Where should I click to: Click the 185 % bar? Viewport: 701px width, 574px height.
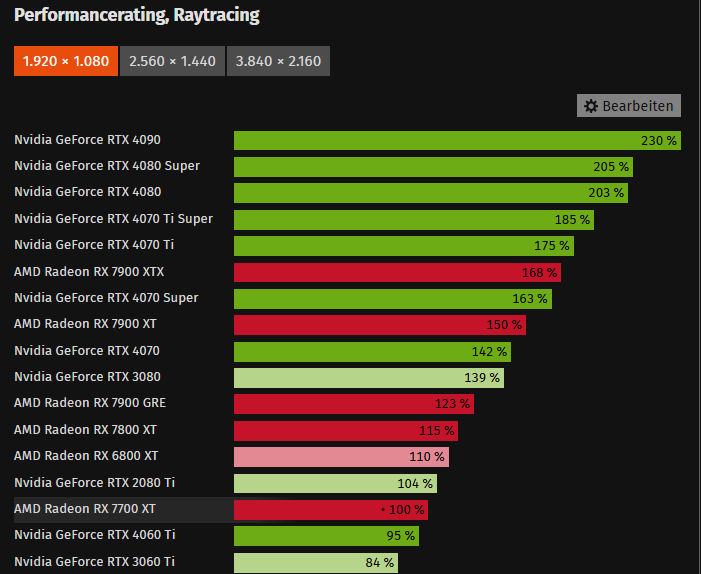pyautogui.click(x=414, y=219)
